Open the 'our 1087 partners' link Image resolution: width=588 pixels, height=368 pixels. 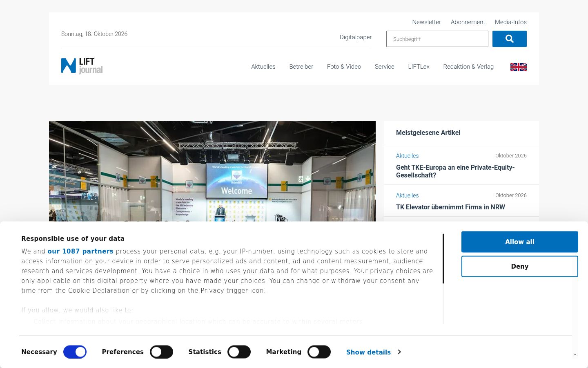[80, 251]
